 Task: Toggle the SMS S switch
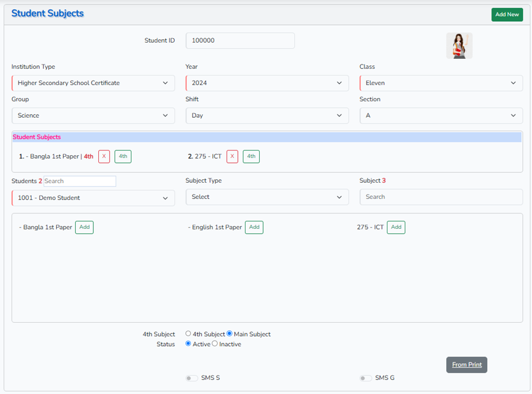(x=192, y=378)
